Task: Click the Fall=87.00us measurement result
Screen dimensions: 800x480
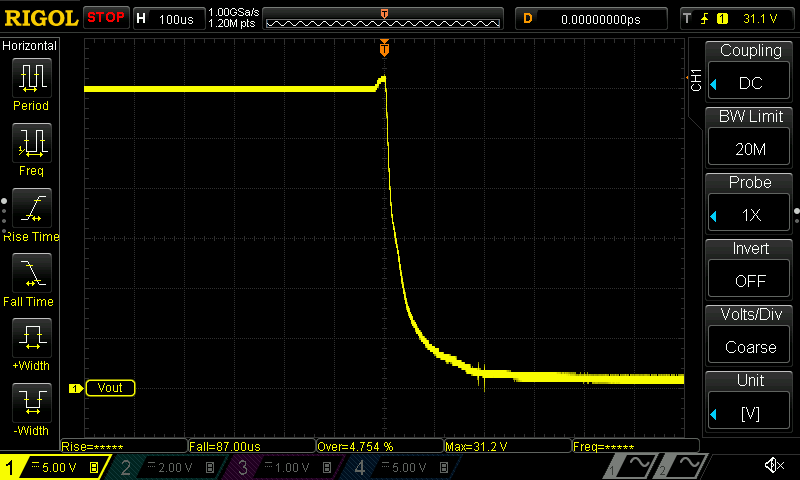Action: click(252, 446)
